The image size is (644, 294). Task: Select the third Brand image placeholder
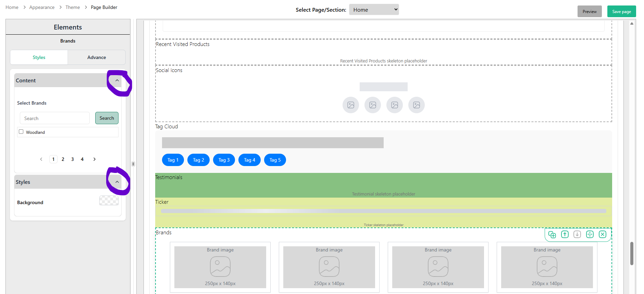pyautogui.click(x=438, y=267)
